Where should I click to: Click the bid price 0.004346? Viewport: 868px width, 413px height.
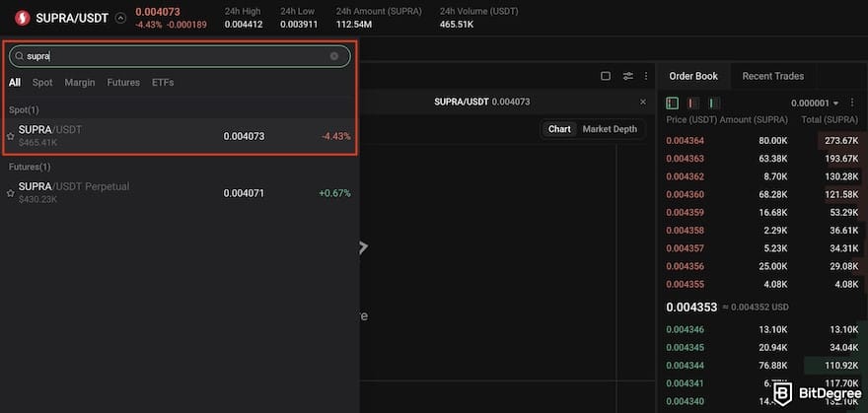tap(685, 329)
